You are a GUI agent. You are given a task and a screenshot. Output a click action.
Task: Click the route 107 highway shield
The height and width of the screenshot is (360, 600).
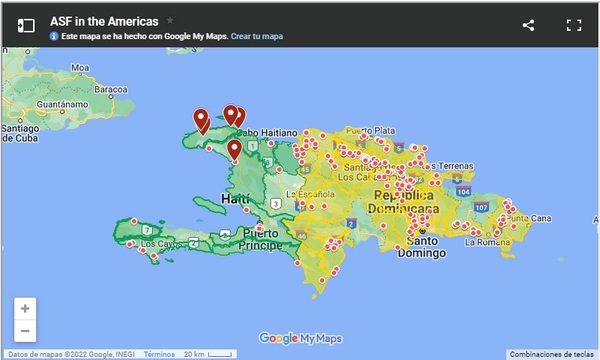coord(481,208)
